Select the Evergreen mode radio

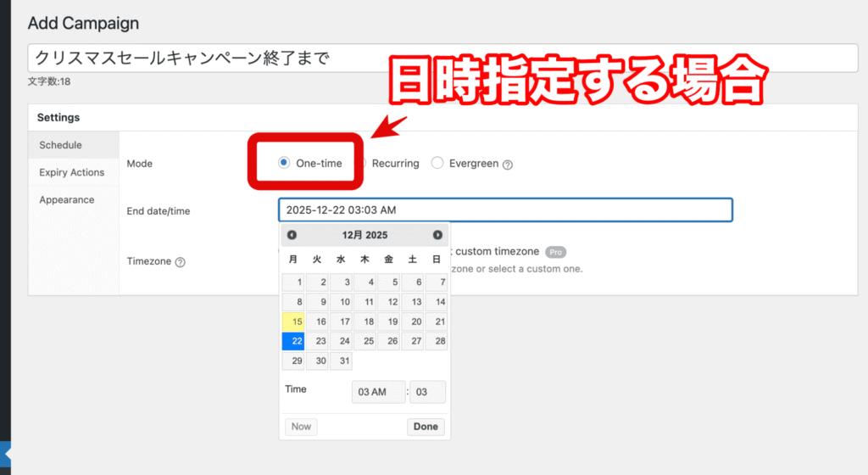437,163
